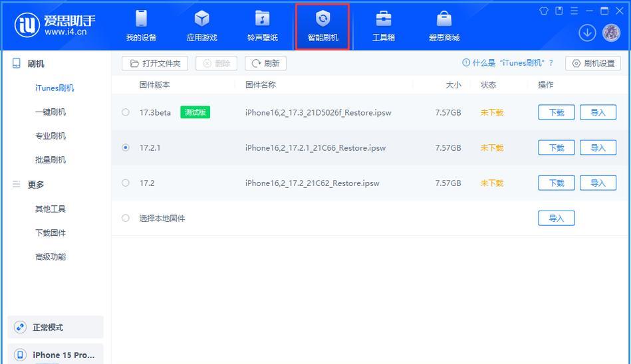Click title bar bookmark-style window icon
The height and width of the screenshot is (364, 631).
point(559,11)
